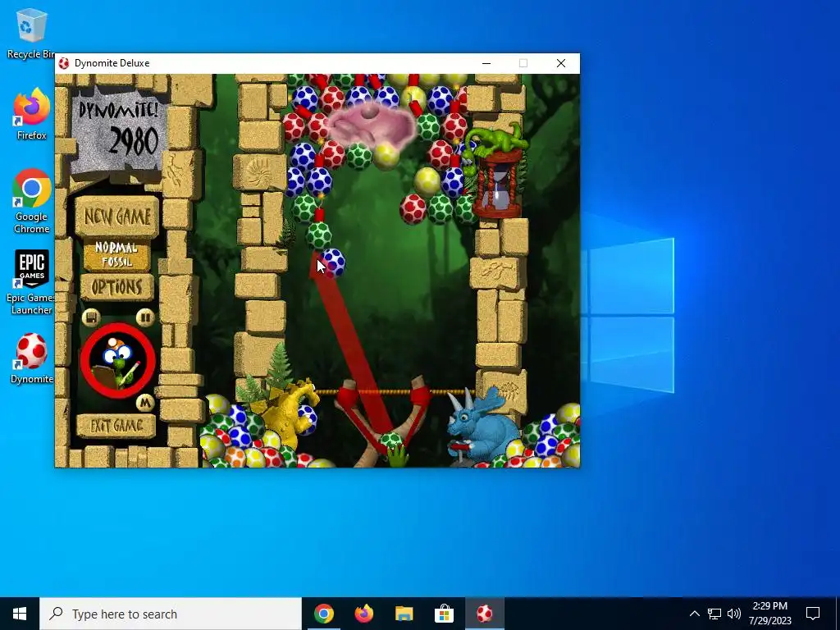Open network status tray icon

[x=714, y=614]
